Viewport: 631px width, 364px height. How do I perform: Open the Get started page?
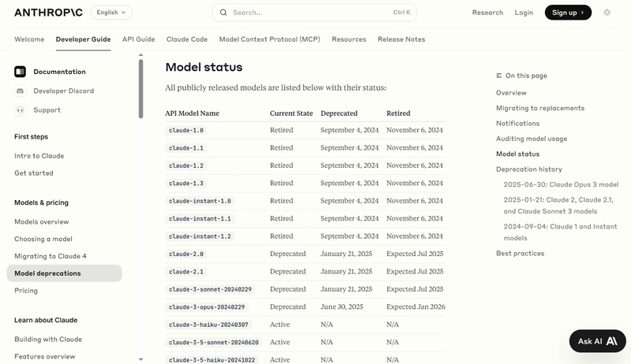(34, 173)
